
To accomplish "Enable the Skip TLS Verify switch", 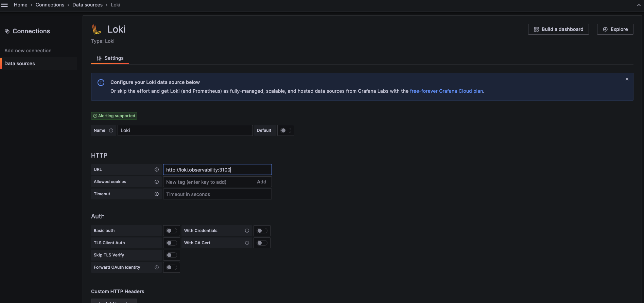I will click(172, 255).
